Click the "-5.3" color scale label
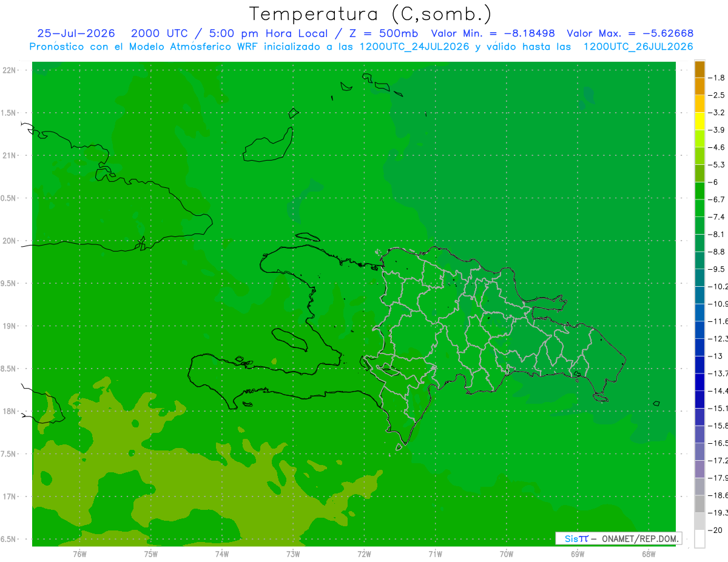 pyautogui.click(x=716, y=164)
